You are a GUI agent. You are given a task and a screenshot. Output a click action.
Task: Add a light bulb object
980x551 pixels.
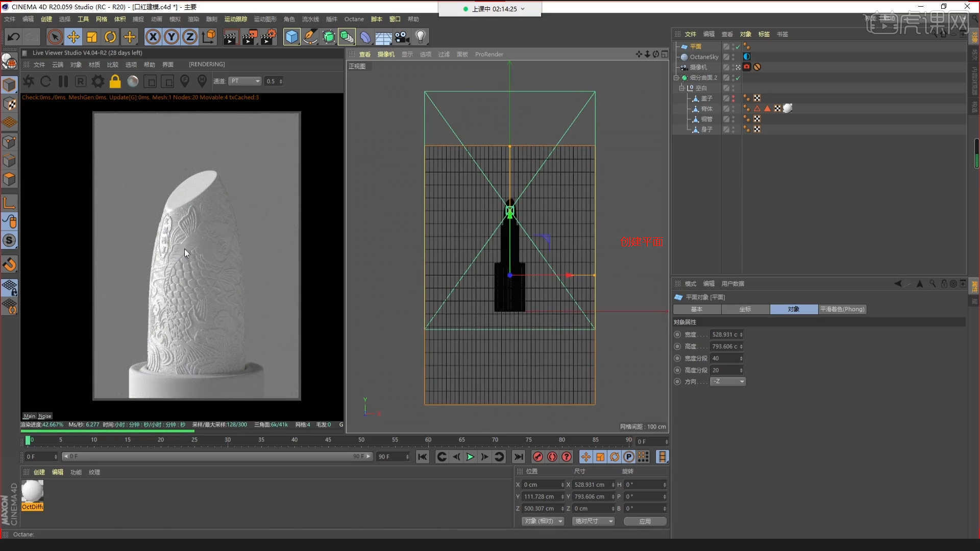(x=421, y=37)
